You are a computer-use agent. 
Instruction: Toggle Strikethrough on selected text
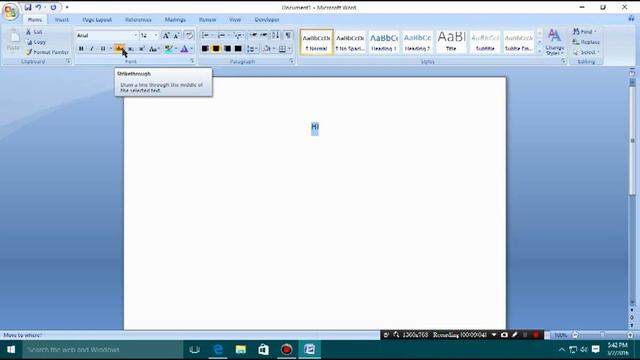[119, 49]
